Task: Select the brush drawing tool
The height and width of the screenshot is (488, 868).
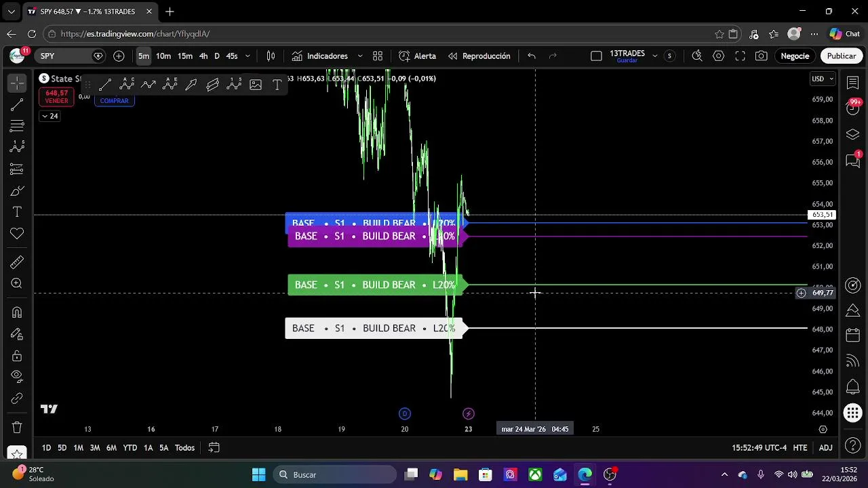Action: click(17, 191)
